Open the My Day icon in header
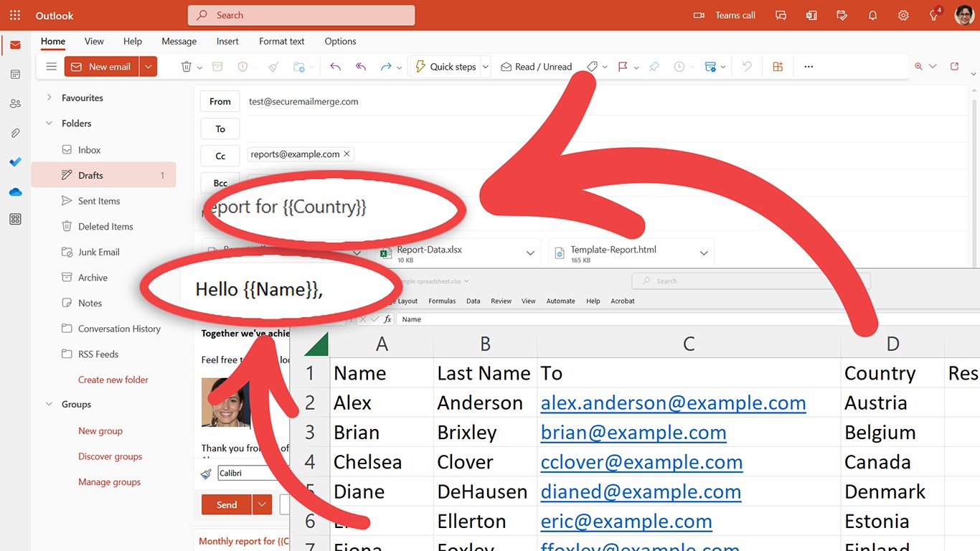This screenshot has height=551, width=980. (x=842, y=15)
